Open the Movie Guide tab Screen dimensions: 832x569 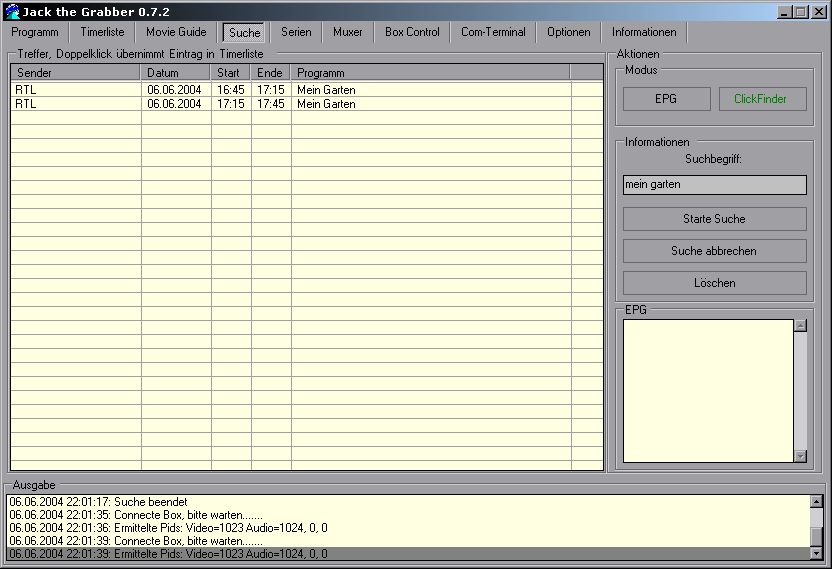pos(176,32)
